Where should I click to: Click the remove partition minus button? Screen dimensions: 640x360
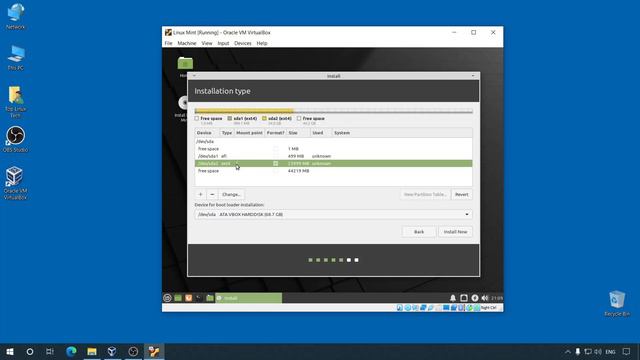pyautogui.click(x=212, y=194)
